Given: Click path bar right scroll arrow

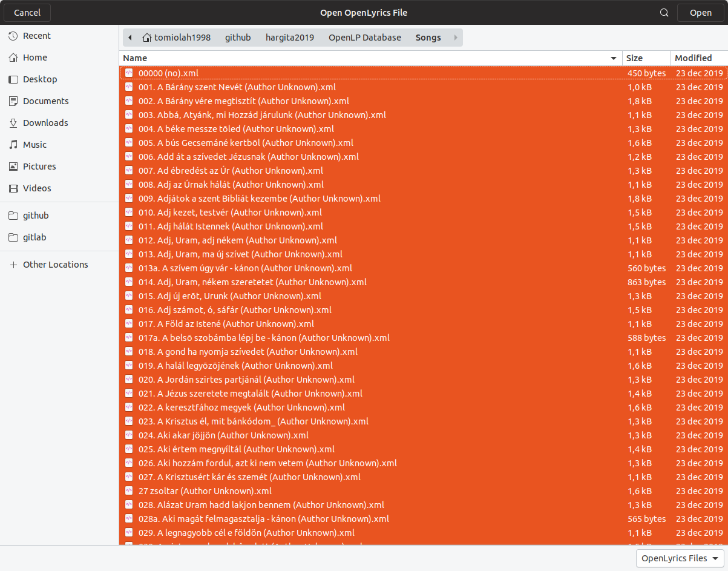Looking at the screenshot, I should point(456,38).
